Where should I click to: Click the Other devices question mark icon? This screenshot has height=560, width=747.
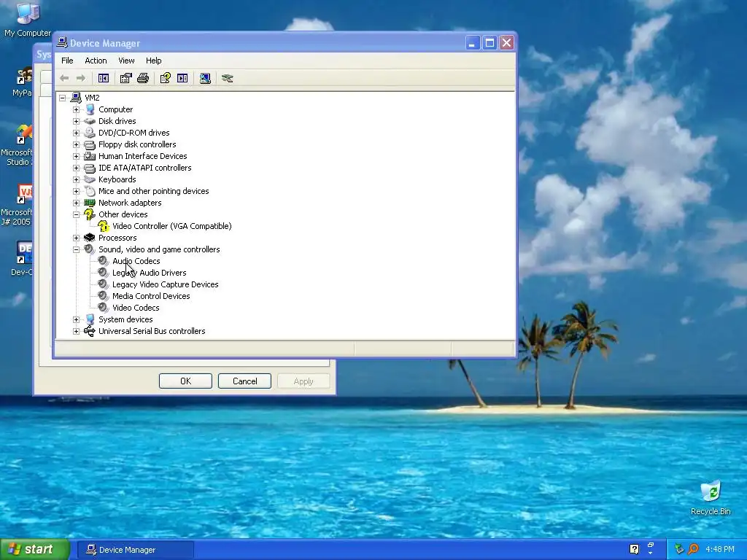90,214
